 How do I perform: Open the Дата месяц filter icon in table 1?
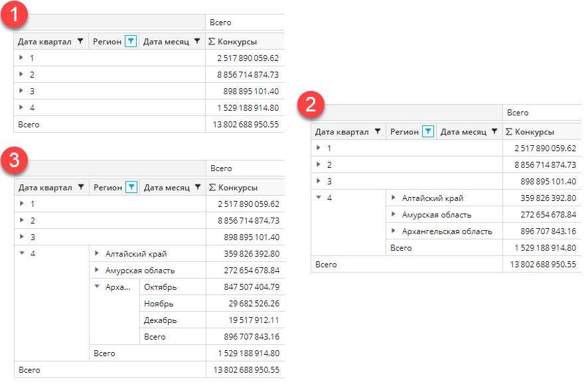point(197,41)
